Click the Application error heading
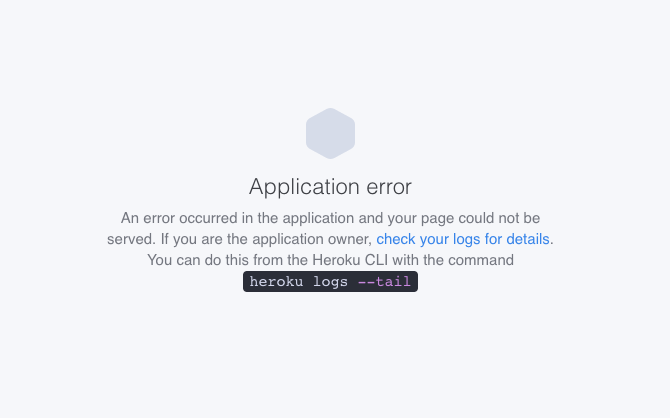This screenshot has width=670, height=418. coord(330,186)
